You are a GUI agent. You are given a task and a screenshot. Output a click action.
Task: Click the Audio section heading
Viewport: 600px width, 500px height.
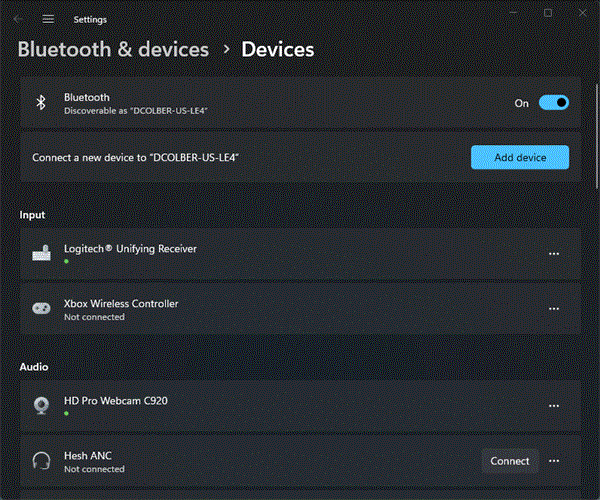pyautogui.click(x=34, y=367)
